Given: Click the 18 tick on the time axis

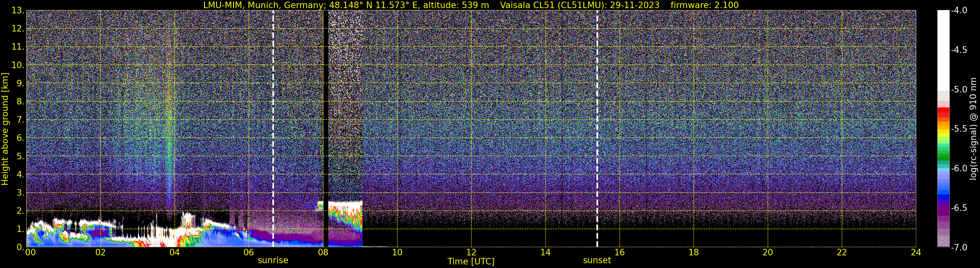Looking at the screenshot, I should [x=694, y=252].
